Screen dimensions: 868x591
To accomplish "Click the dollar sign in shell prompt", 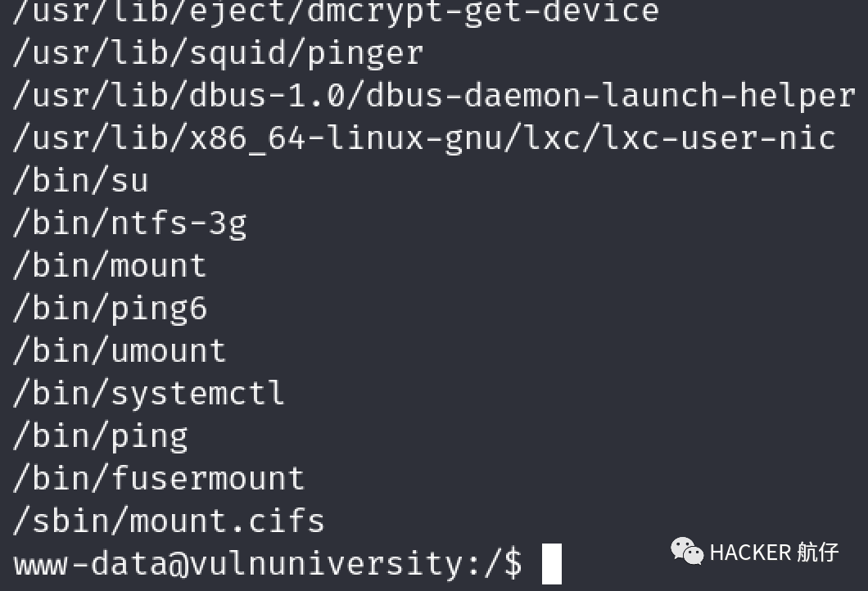I will point(513,564).
